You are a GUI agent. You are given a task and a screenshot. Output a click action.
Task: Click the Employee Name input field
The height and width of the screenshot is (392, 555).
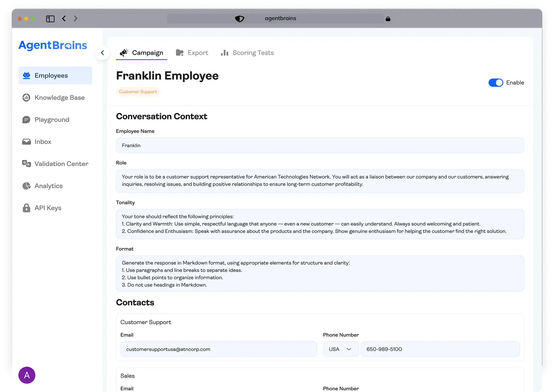pos(320,145)
